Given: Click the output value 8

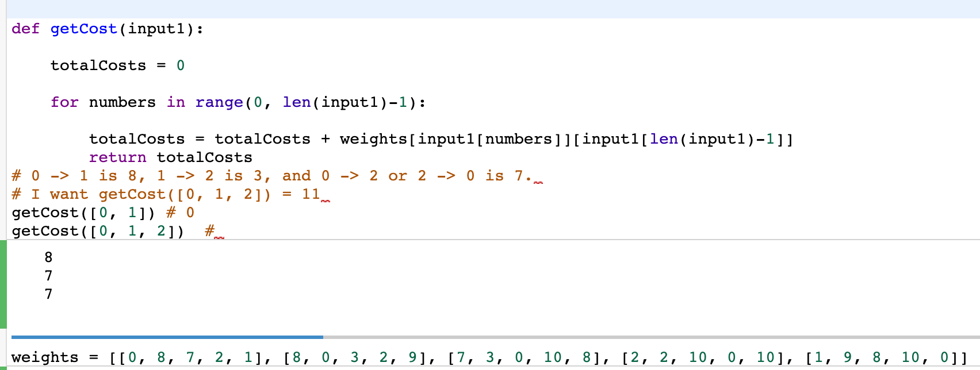Looking at the screenshot, I should click(x=48, y=257).
